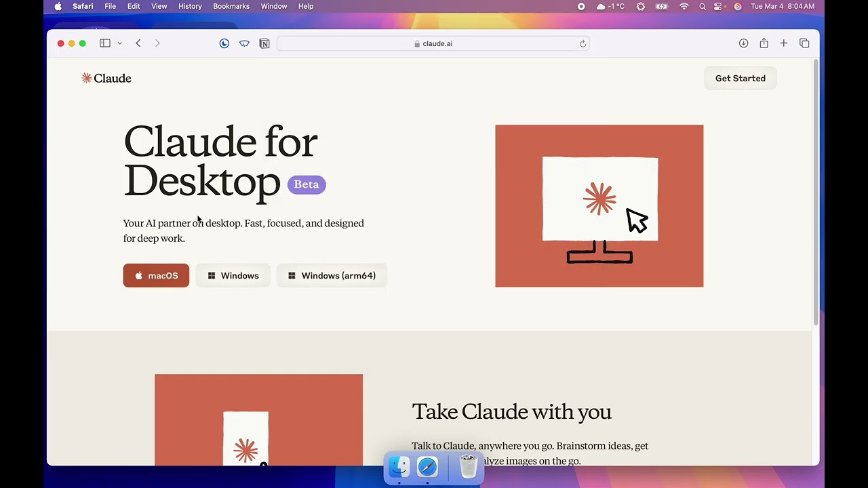
Task: Open Spotlight search icon
Action: 703,6
